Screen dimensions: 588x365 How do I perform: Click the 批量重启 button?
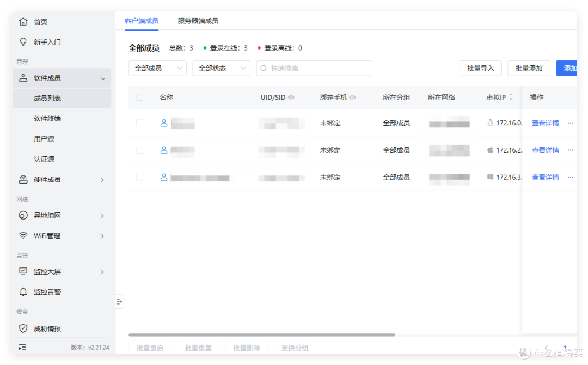pyautogui.click(x=150, y=348)
